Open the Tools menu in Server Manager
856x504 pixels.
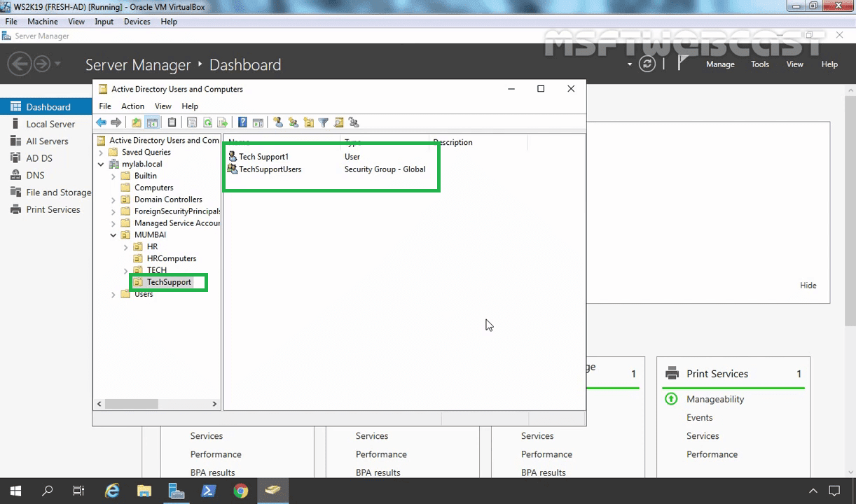click(x=759, y=64)
